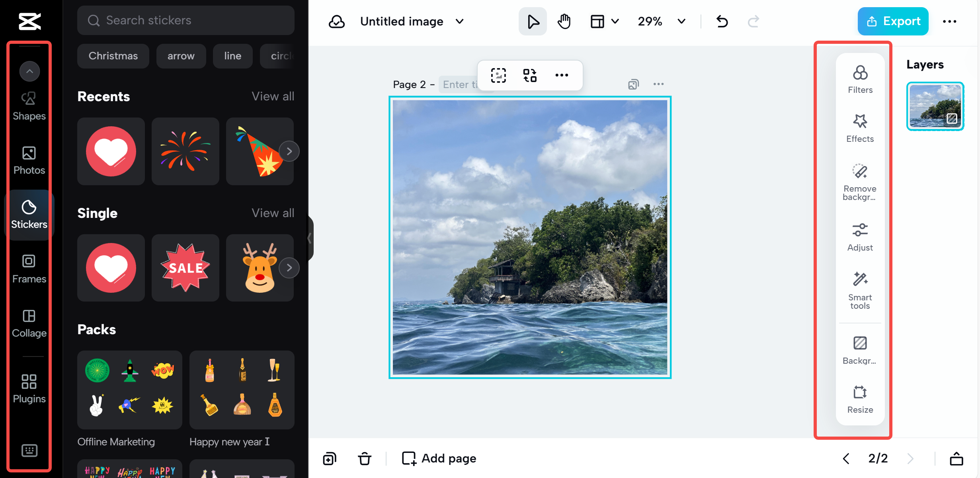Open the Happy new year I pack

(242, 390)
